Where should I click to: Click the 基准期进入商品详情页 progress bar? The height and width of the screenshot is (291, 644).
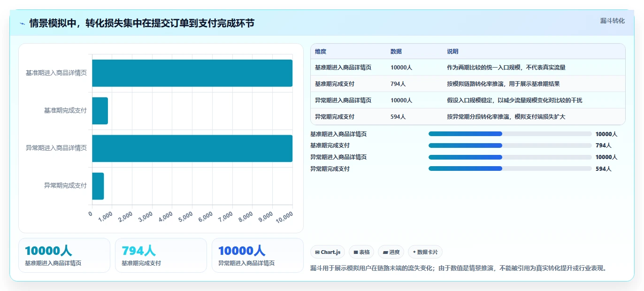pyautogui.click(x=510, y=134)
